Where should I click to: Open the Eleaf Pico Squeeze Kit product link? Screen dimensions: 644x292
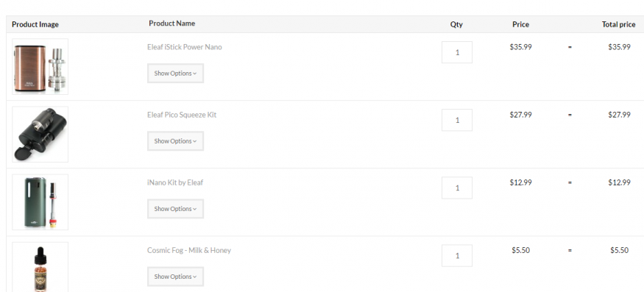click(182, 115)
